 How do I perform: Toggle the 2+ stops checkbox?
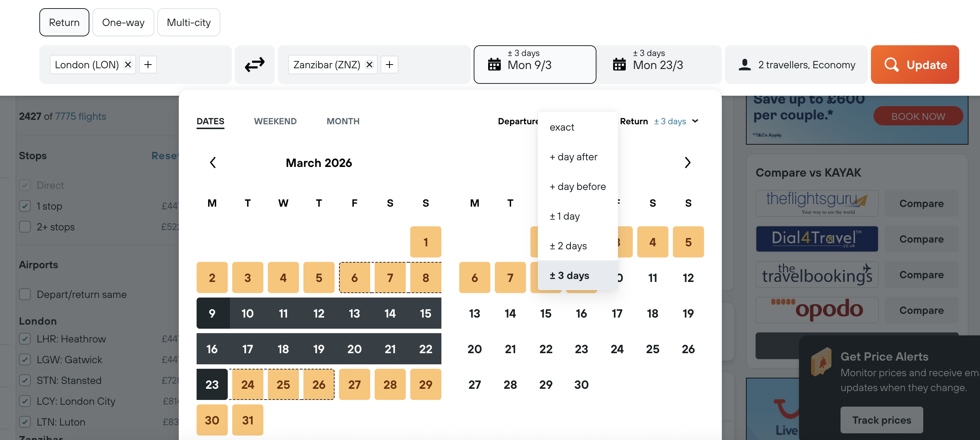tap(25, 227)
